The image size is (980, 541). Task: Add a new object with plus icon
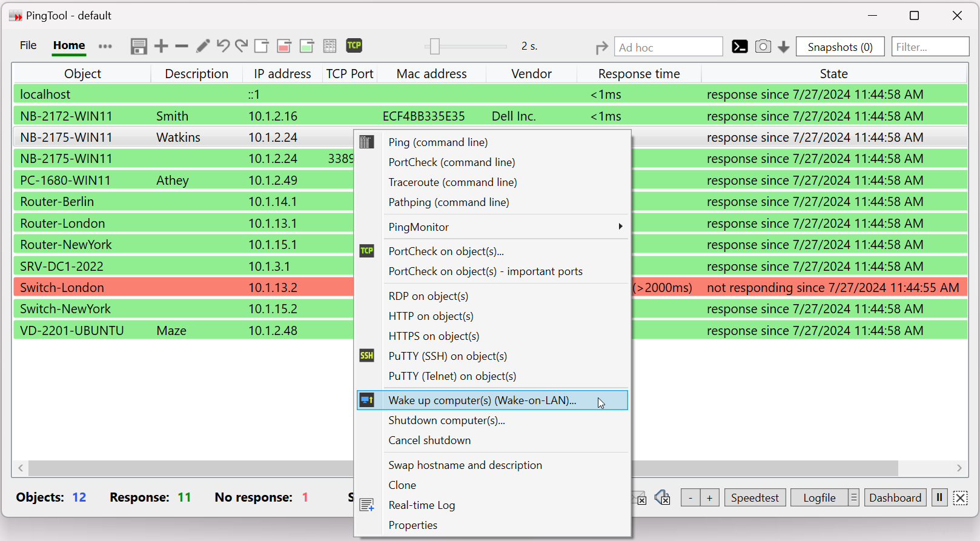161,46
